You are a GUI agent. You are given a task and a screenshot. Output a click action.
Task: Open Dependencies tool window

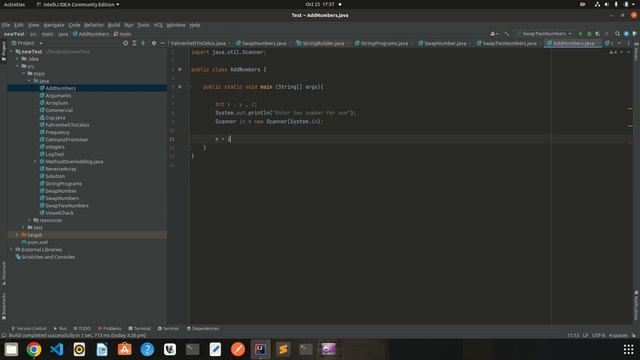pos(203,329)
